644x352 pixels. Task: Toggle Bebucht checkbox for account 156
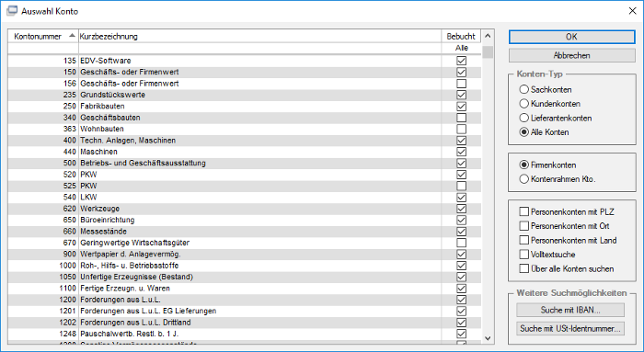coord(461,84)
